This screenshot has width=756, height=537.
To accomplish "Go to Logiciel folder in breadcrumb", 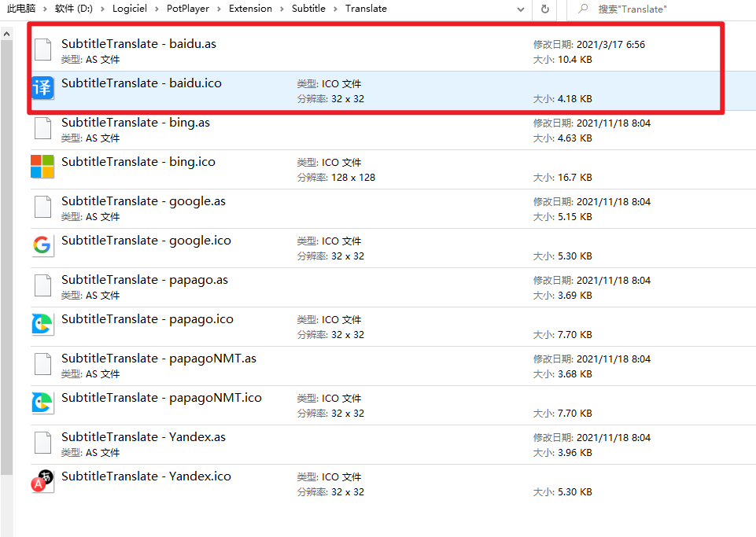I will pyautogui.click(x=134, y=9).
